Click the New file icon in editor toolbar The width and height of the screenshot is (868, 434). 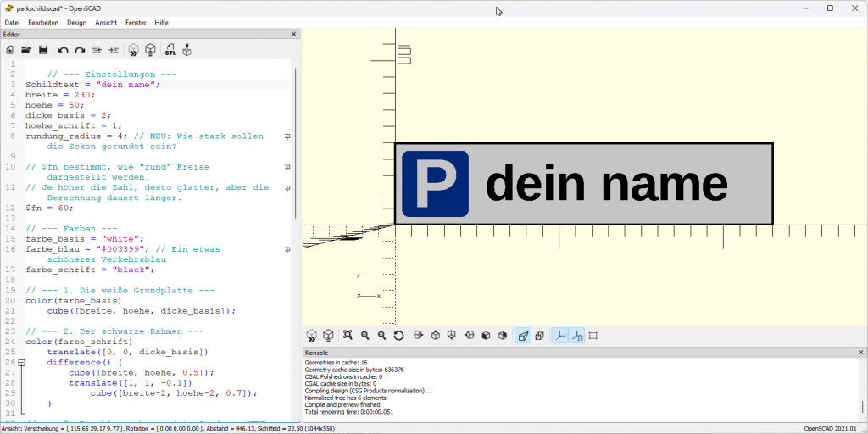(9, 51)
